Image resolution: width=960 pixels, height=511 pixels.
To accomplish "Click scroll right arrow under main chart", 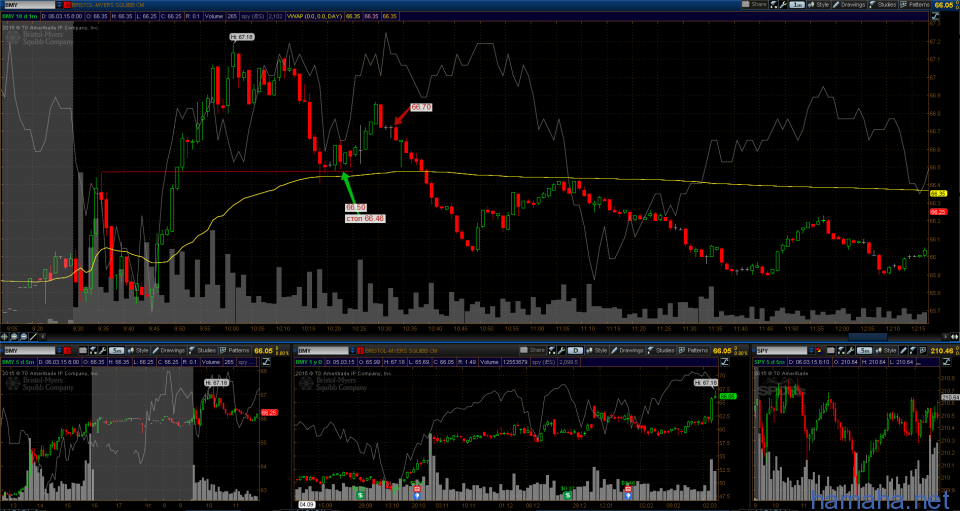I will click(944, 337).
